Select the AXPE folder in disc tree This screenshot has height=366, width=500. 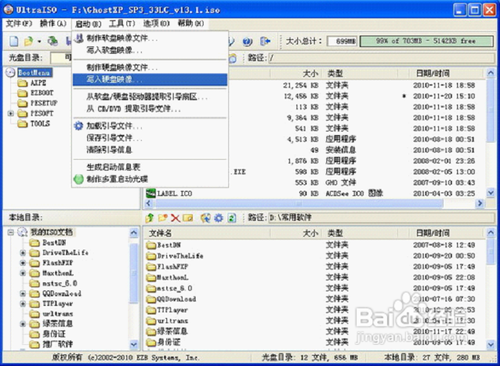click(38, 83)
